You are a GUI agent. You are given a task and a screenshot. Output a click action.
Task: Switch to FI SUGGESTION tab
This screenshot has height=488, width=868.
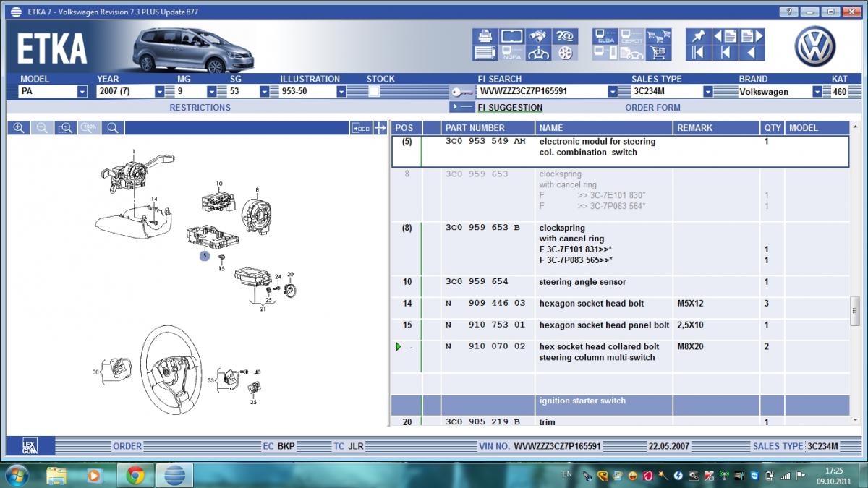click(510, 108)
